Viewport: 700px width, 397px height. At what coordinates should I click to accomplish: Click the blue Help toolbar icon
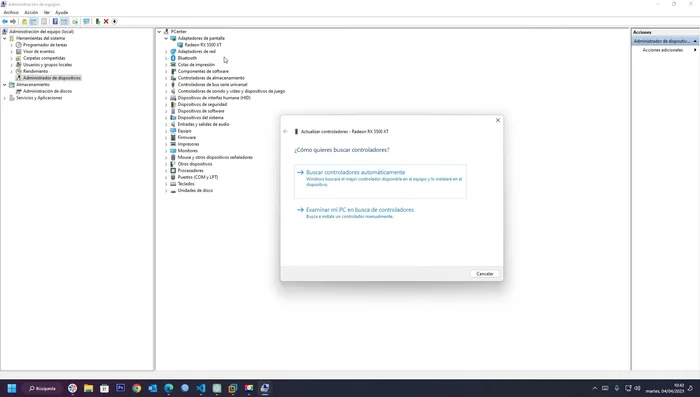click(x=55, y=21)
